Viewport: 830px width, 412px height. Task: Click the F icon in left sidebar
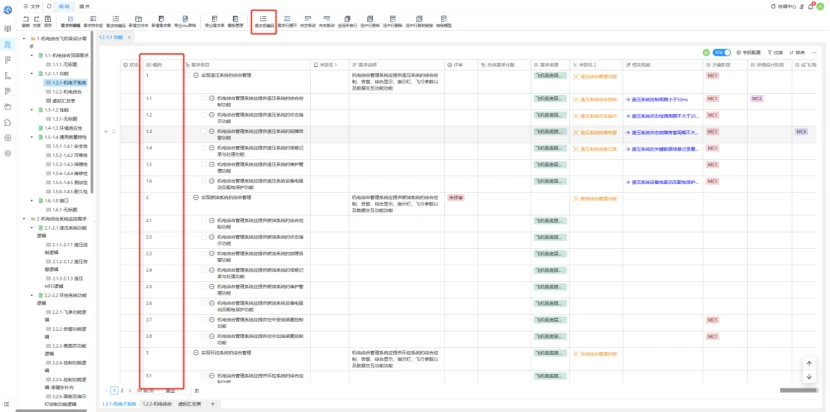point(7,60)
